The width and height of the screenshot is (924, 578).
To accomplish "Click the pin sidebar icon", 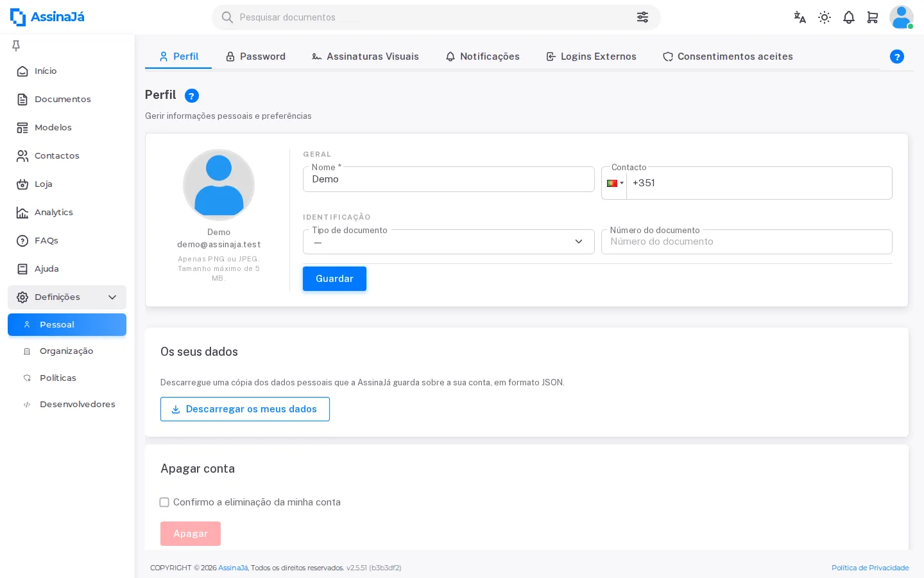I will coord(16,45).
